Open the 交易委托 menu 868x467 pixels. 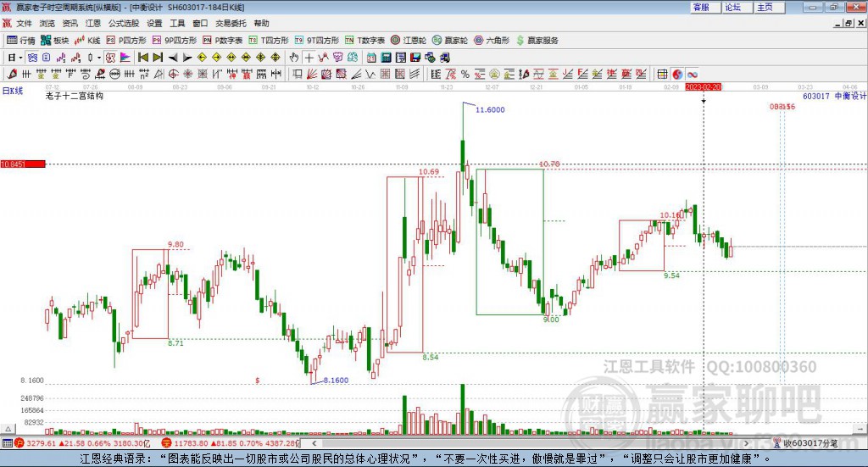(x=231, y=23)
